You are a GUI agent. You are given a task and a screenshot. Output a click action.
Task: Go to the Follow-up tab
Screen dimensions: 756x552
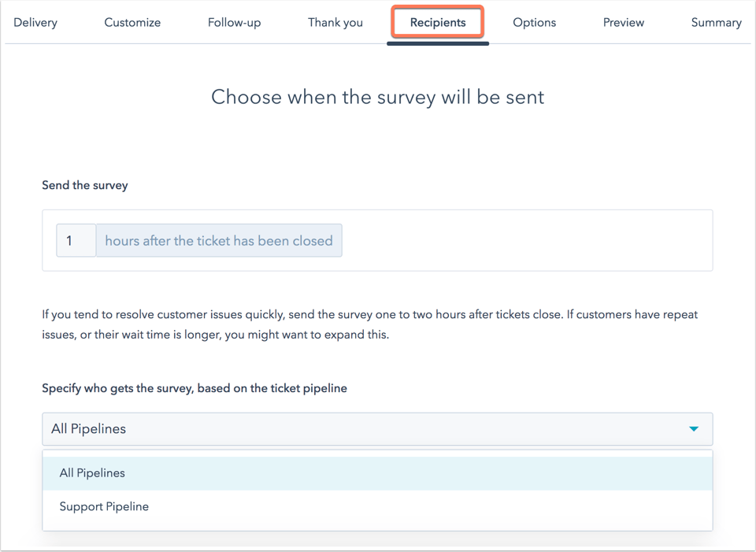[x=234, y=22]
